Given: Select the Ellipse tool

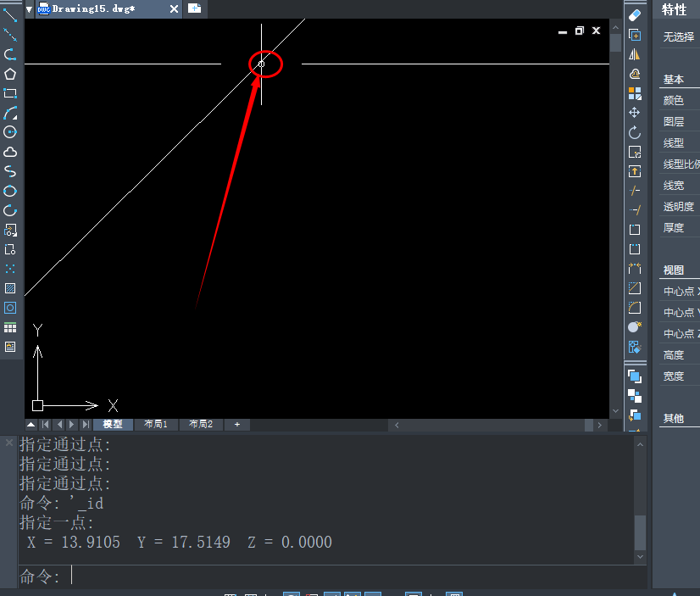Looking at the screenshot, I should (10, 191).
